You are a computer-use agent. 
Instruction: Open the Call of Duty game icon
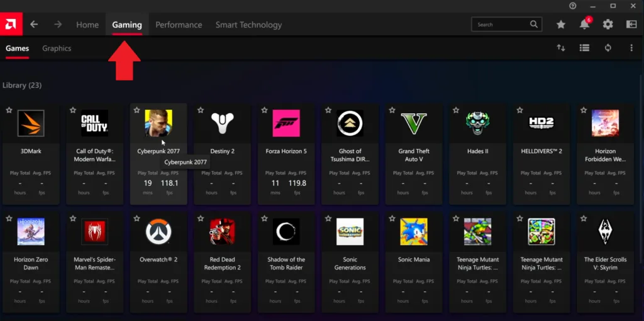[x=94, y=123]
